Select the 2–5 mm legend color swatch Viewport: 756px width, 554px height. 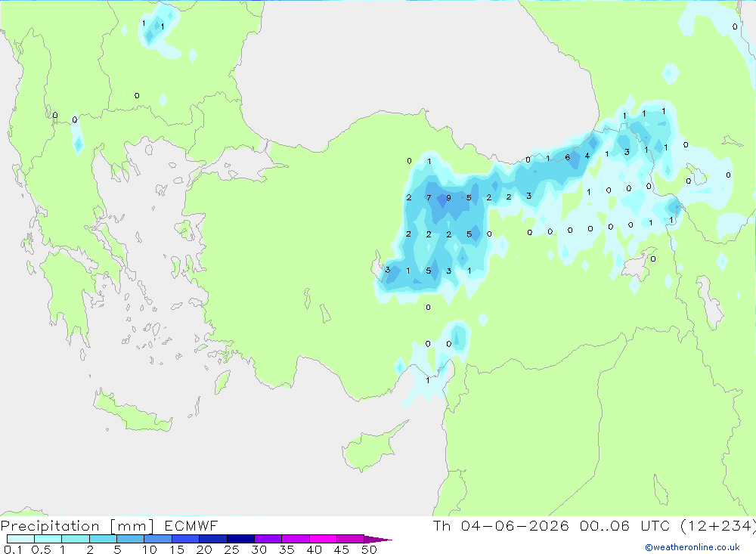click(x=103, y=539)
